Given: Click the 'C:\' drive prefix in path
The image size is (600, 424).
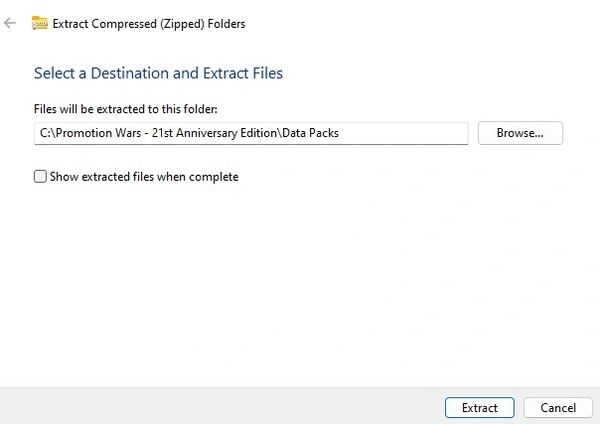Looking at the screenshot, I should 46,133.
